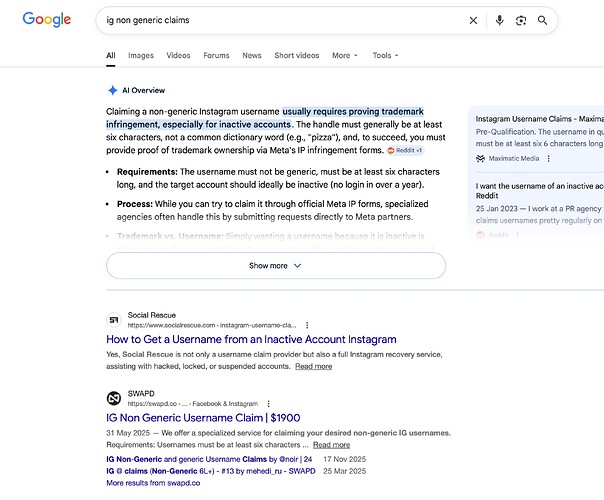604x500 pixels.
Task: Click the SWAPD favicon
Action: coord(114,398)
